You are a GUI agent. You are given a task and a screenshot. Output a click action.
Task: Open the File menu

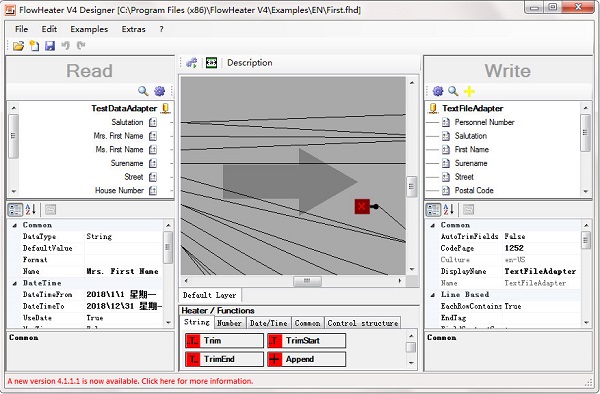tap(21, 29)
